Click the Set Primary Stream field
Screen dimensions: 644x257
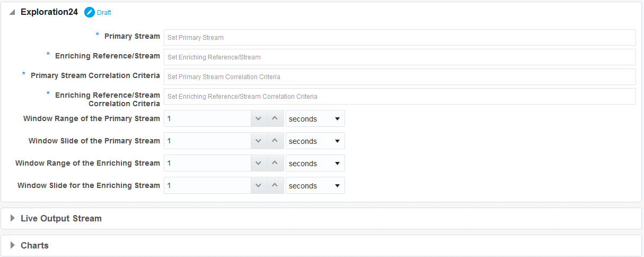coord(400,37)
